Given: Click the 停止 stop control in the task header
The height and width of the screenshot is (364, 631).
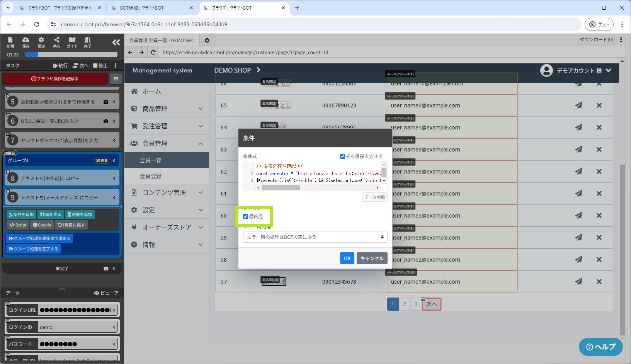Looking at the screenshot, I should pyautogui.click(x=100, y=65).
